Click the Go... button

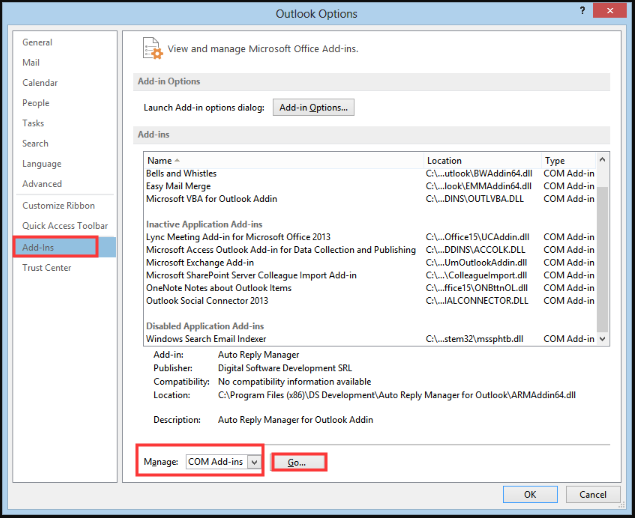pos(299,462)
